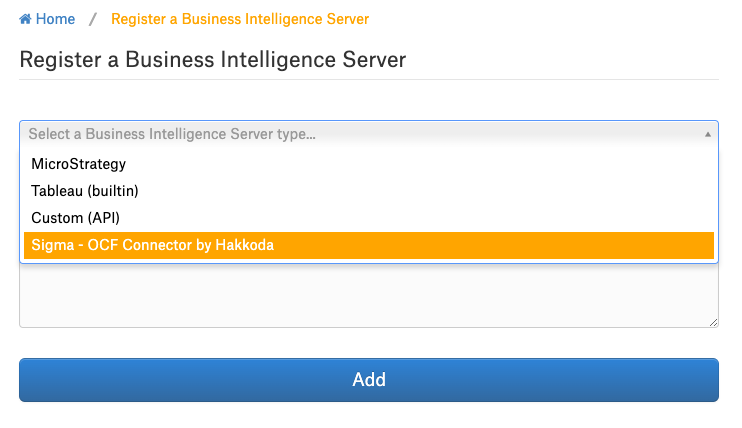Viewport: 742px width, 428px height.
Task: Pick the Custom (API) server type
Action: point(369,218)
